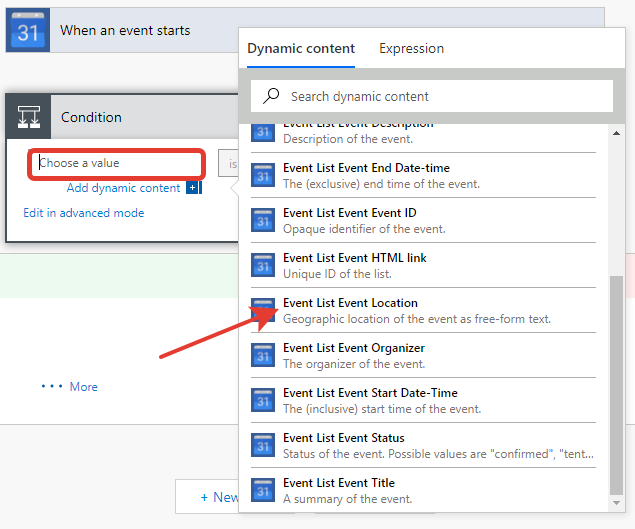Screen dimensions: 635x529
Task: Switch to the Expression tab
Action: [x=411, y=48]
